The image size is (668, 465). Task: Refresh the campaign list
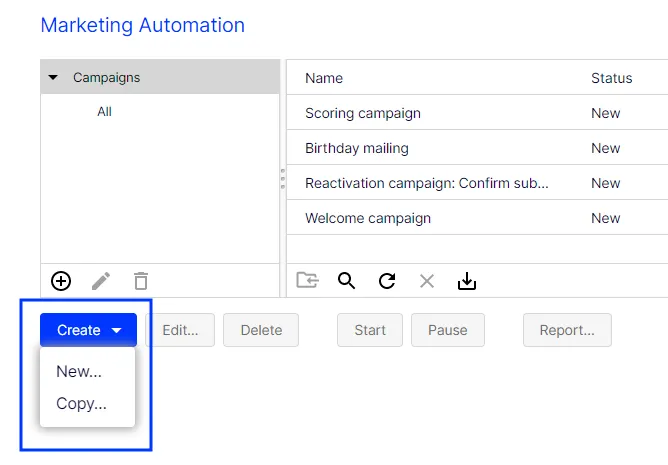click(x=387, y=281)
